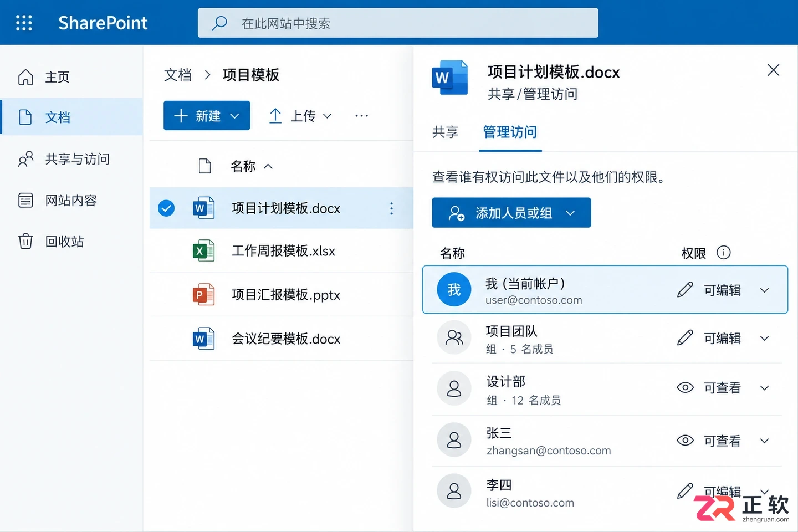Click the file type column header icon

(205, 166)
